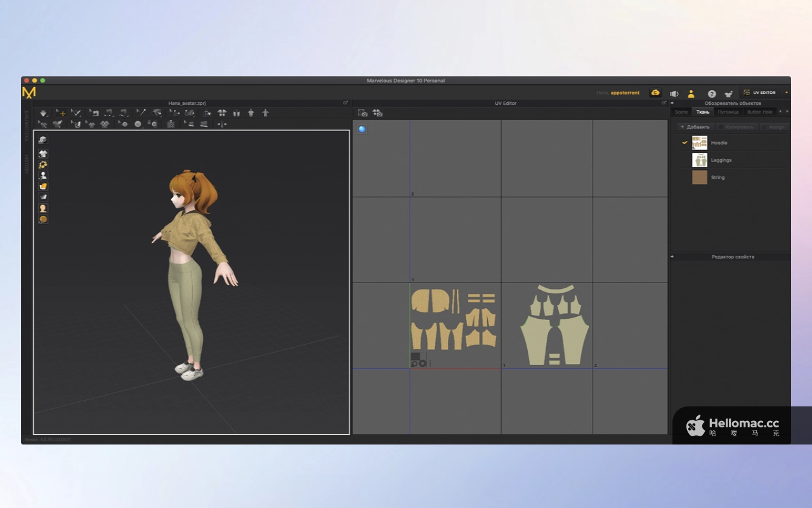812x508 pixels.
Task: Toggle the orange globe mesh display icon
Action: [x=43, y=219]
